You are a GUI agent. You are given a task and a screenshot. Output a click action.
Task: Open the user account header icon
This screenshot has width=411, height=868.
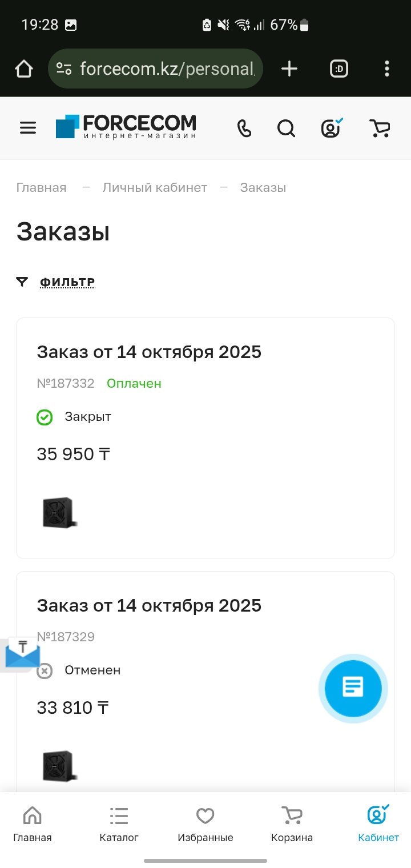click(331, 128)
